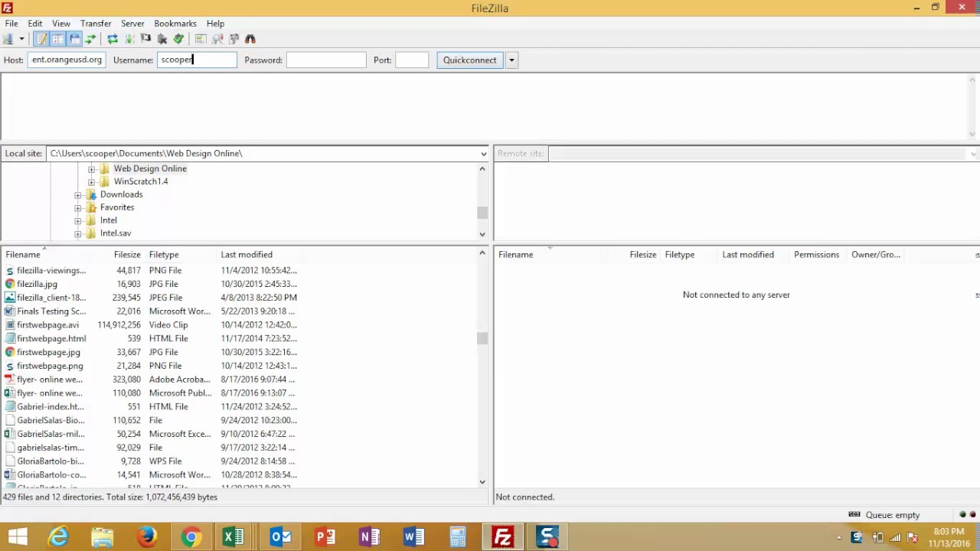Click the Username input field
Viewport: 980px width, 551px height.
[x=197, y=60]
